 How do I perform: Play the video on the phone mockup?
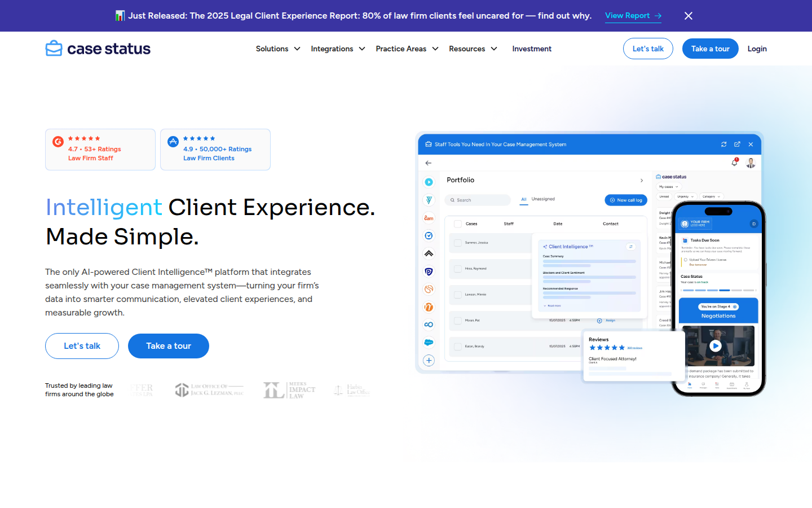click(716, 346)
